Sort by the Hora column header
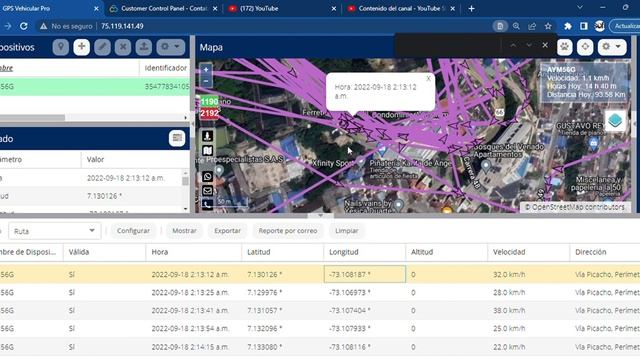Screen dimensions: 640x360 click(193, 252)
